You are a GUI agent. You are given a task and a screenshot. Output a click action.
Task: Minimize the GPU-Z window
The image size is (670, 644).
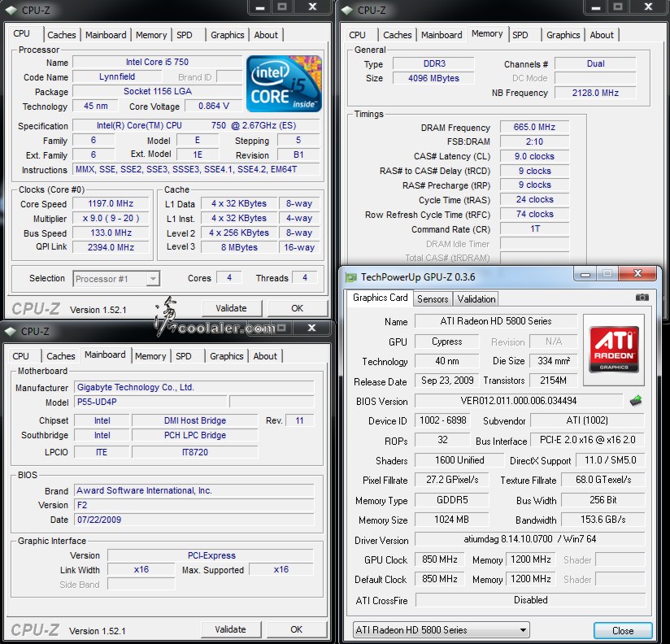point(585,274)
